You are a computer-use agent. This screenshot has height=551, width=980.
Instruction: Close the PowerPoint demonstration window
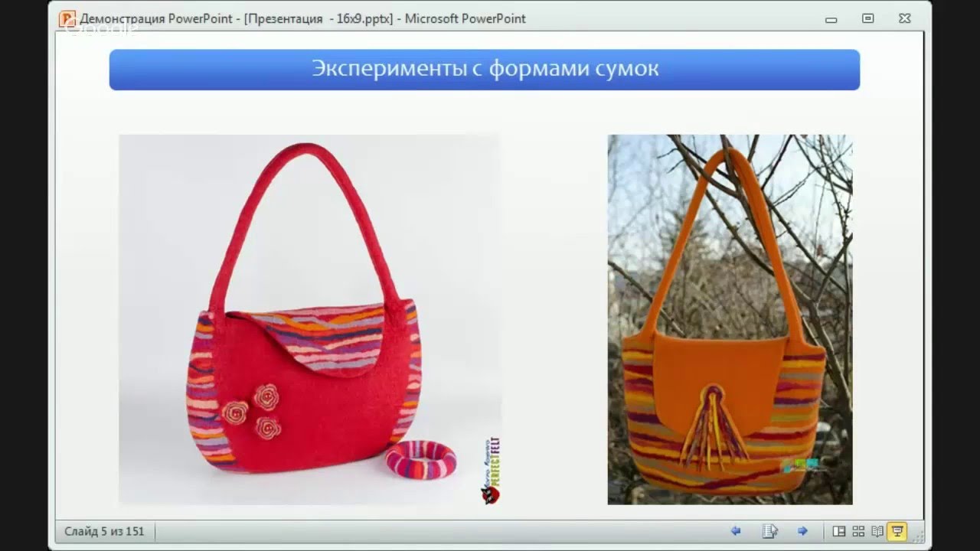904,18
